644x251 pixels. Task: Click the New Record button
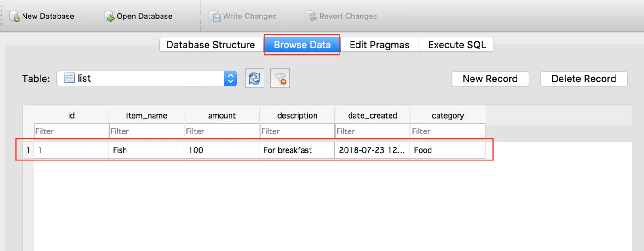click(490, 79)
